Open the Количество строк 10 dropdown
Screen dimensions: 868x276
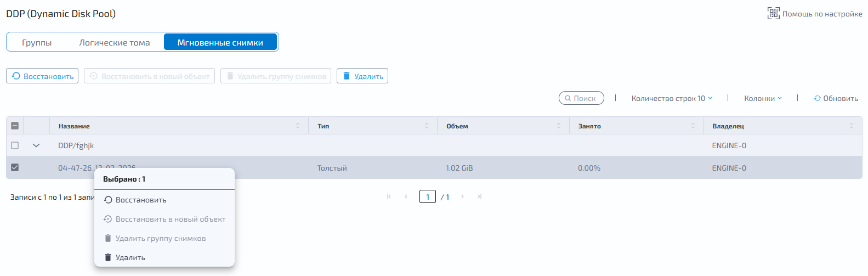pos(672,98)
